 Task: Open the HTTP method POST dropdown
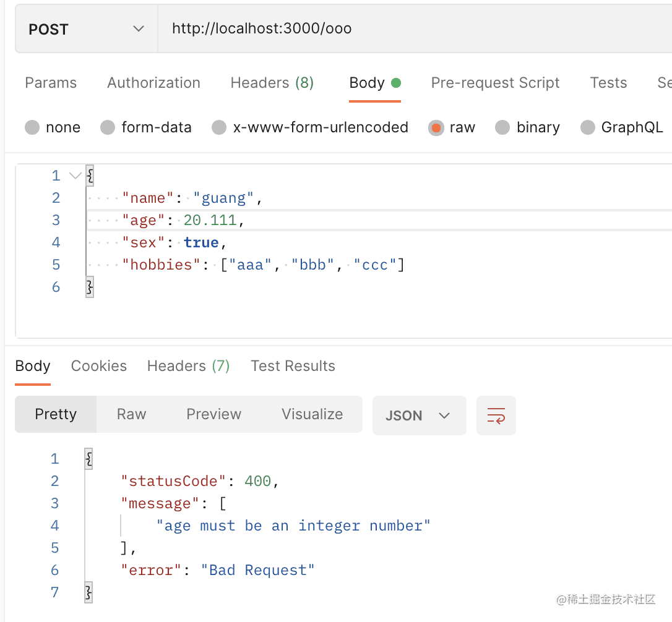pos(86,29)
